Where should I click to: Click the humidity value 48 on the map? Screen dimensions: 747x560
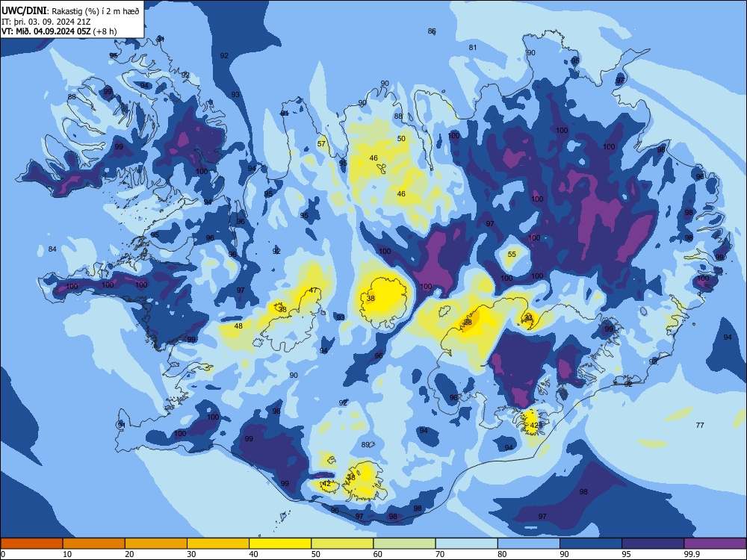pyautogui.click(x=238, y=326)
